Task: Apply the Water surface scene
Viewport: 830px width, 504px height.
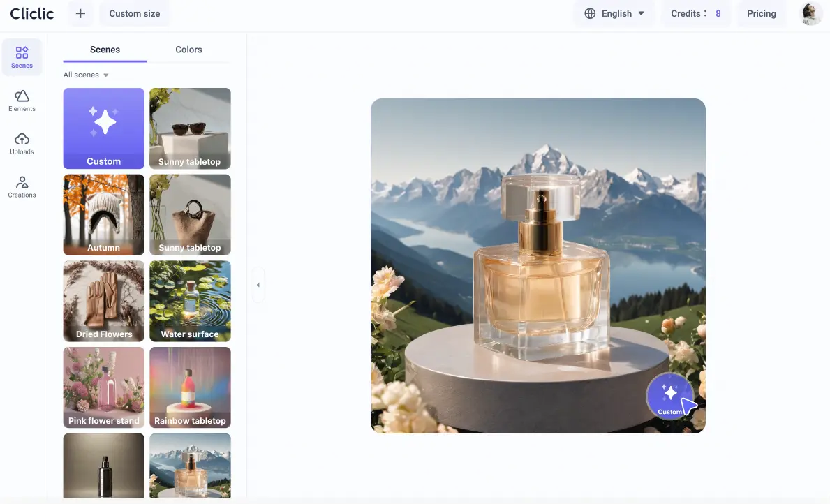Action: [190, 301]
